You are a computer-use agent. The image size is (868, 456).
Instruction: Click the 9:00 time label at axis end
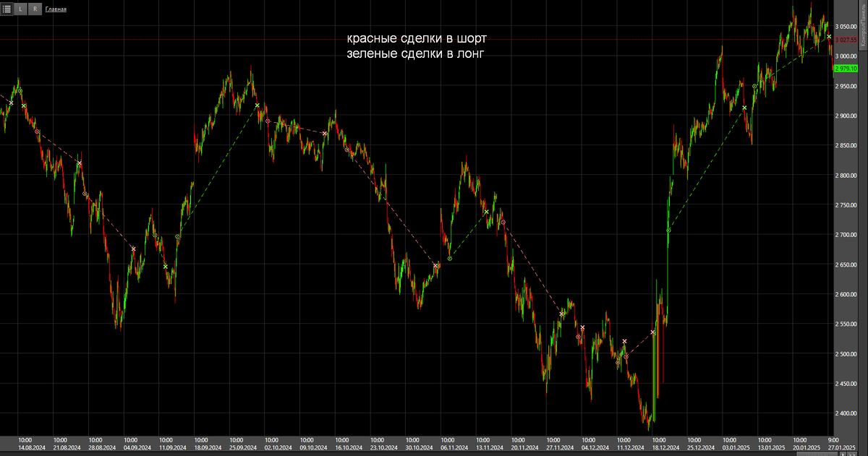833,439
